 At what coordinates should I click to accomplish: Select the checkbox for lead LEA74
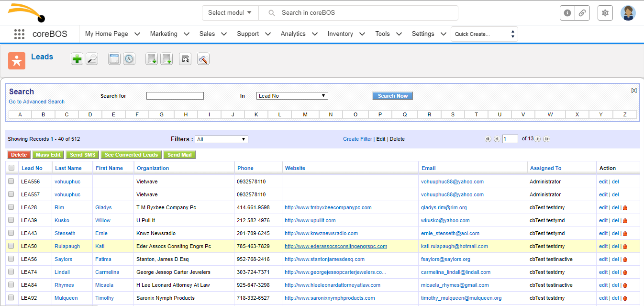(x=11, y=272)
